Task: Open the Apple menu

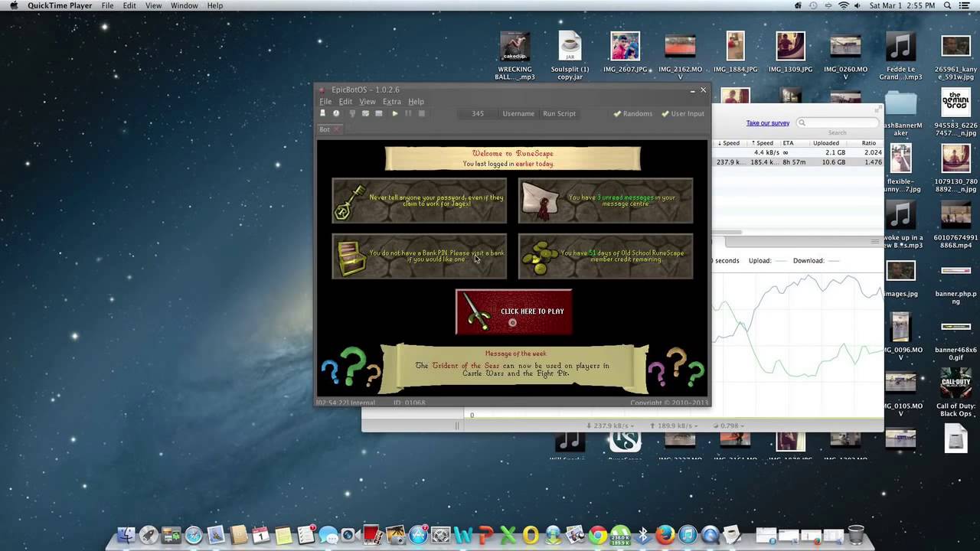Action: [13, 5]
